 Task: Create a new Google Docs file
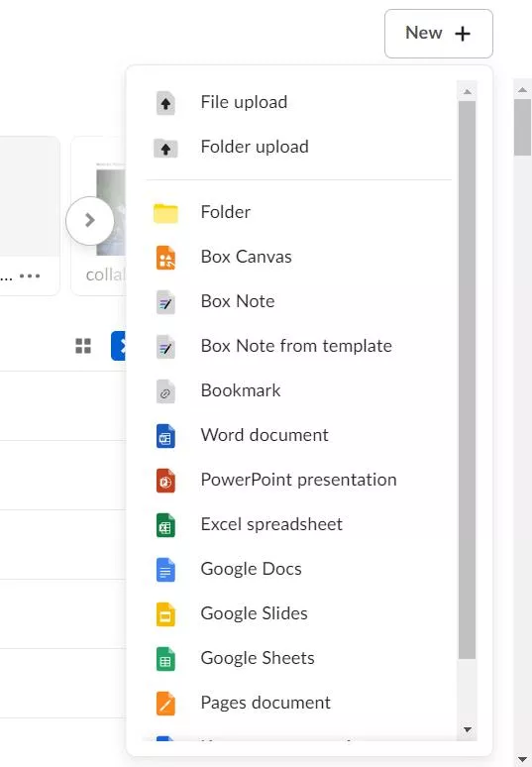tap(299, 569)
